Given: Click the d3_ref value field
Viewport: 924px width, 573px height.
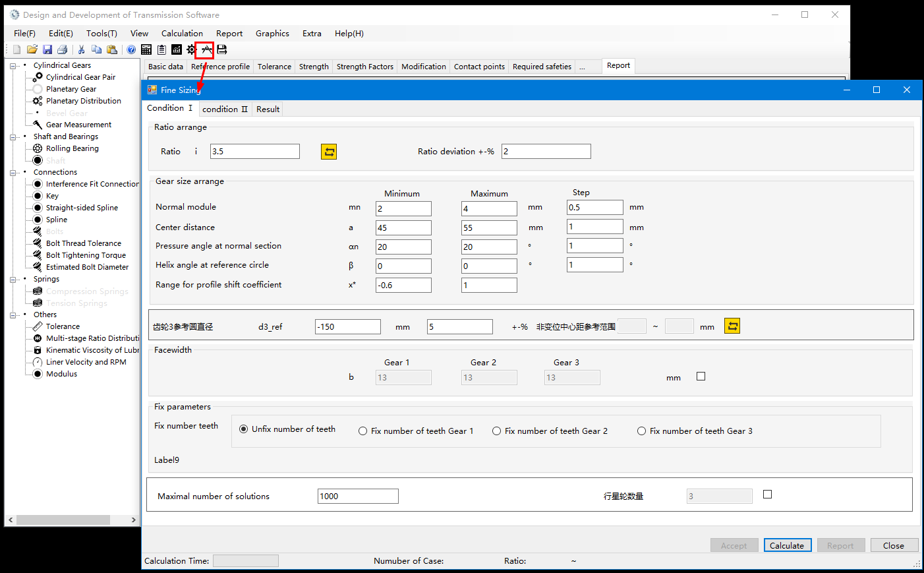Looking at the screenshot, I should [348, 326].
